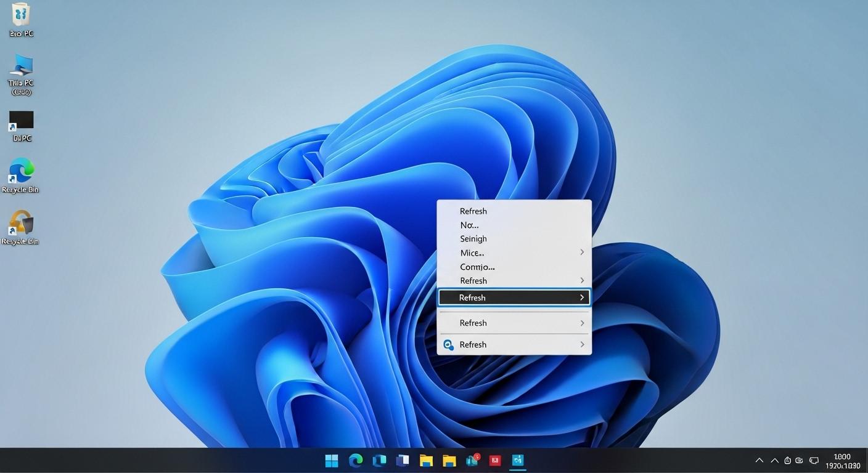Open the notification chat icon in system tray

tap(814, 460)
